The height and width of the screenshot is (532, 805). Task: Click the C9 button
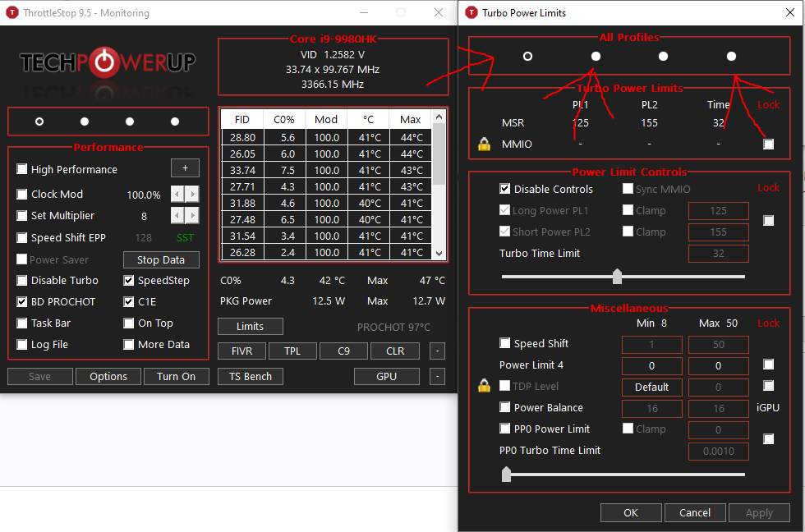coord(343,351)
